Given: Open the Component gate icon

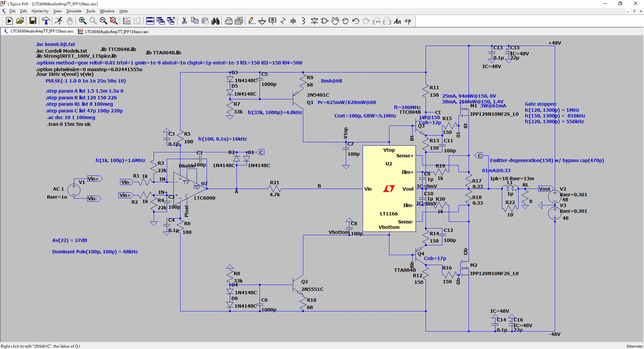Looking at the screenshot, I should coord(326,20).
